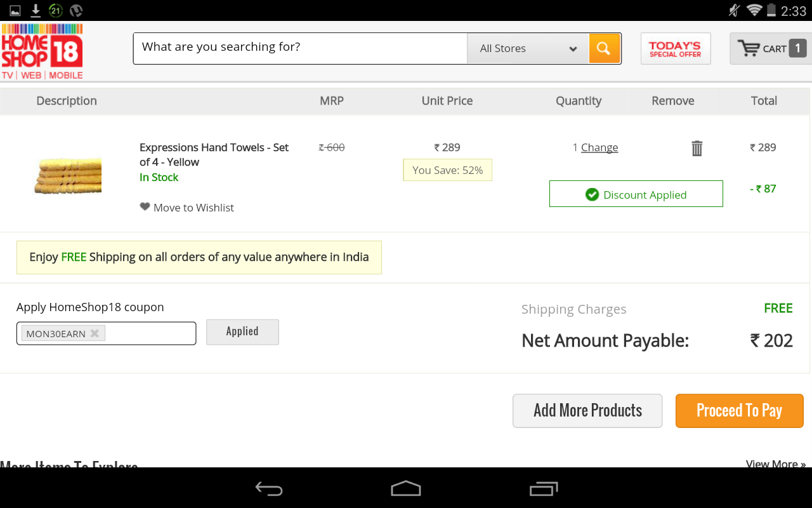Click Add More Products
This screenshot has height=508, width=812.
(x=587, y=411)
